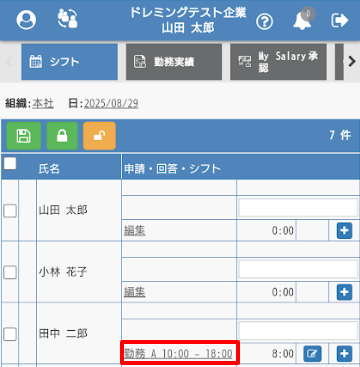The height and width of the screenshot is (367, 360).
Task: Add a shift for 山田 太郎 with plus
Action: (344, 231)
